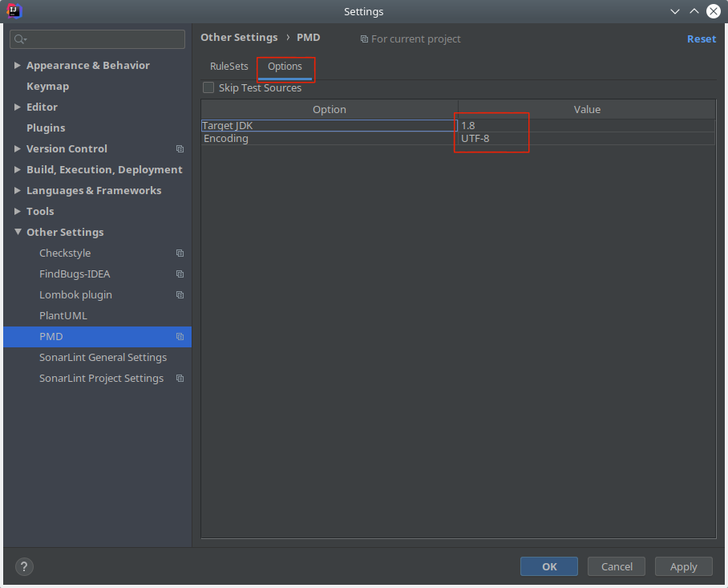Click the help question mark icon
This screenshot has height=588, width=728.
click(25, 566)
